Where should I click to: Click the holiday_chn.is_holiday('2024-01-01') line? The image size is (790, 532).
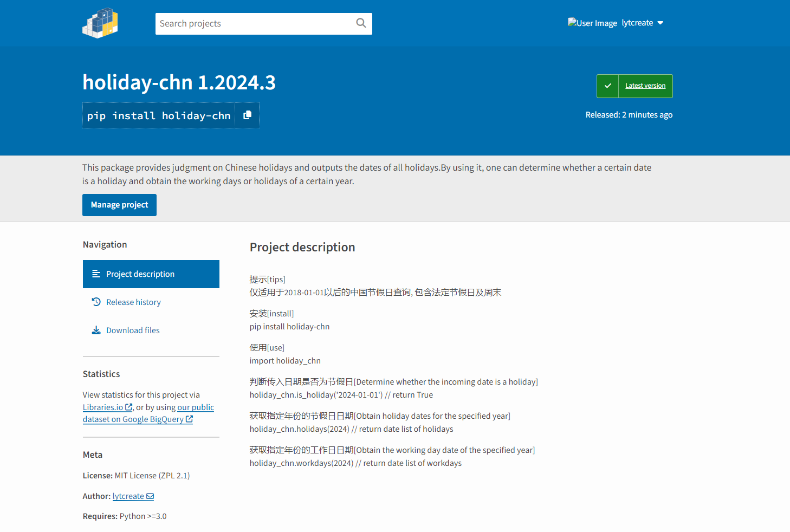point(341,395)
